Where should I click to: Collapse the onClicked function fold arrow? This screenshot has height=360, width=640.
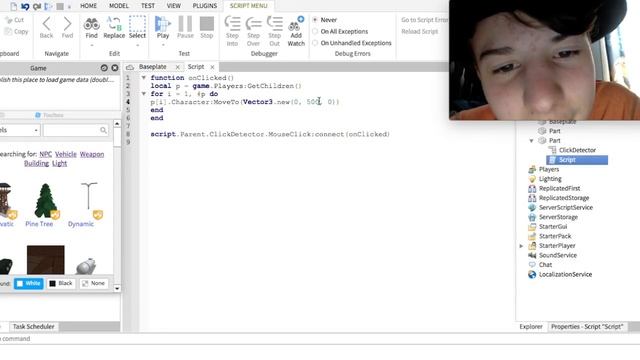(x=144, y=78)
